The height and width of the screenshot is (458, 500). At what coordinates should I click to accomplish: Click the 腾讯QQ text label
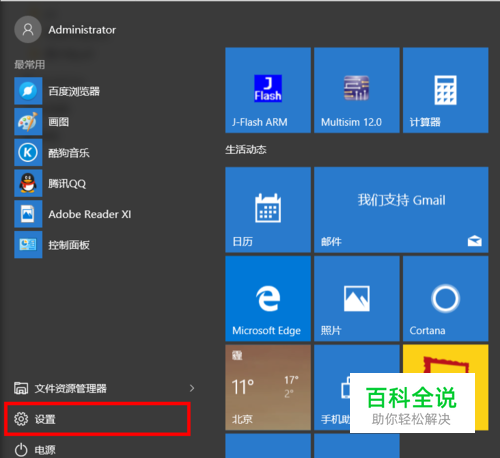67,183
